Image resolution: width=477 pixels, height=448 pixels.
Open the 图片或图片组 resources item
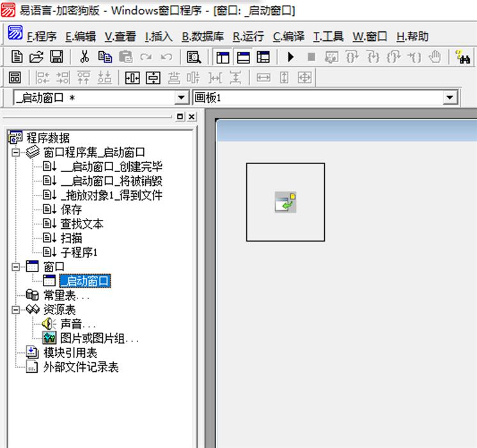tap(100, 338)
